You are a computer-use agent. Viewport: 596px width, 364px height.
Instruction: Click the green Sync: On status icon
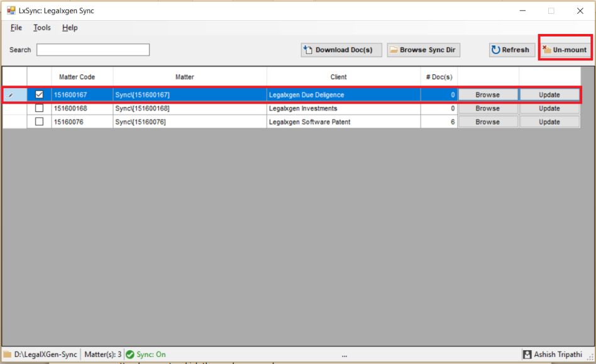130,355
